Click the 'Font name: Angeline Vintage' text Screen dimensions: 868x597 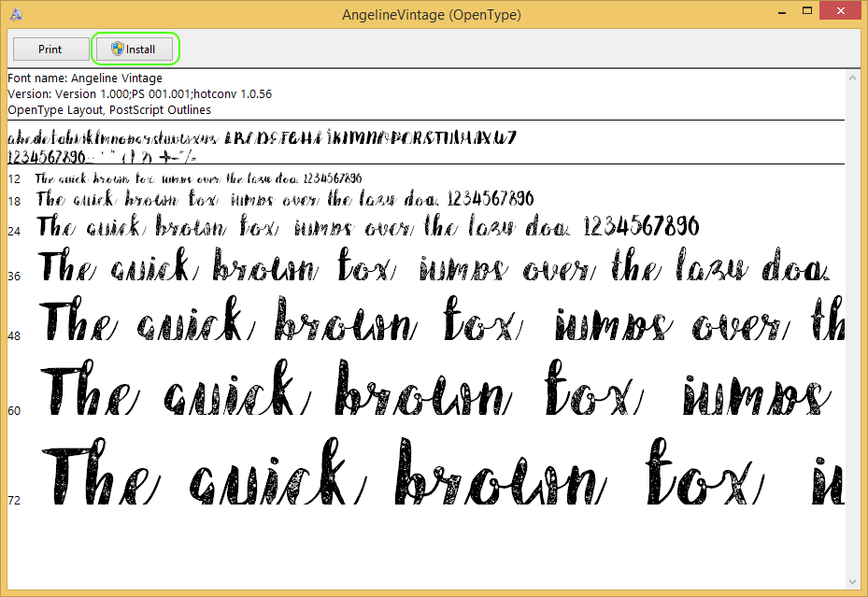tap(85, 78)
